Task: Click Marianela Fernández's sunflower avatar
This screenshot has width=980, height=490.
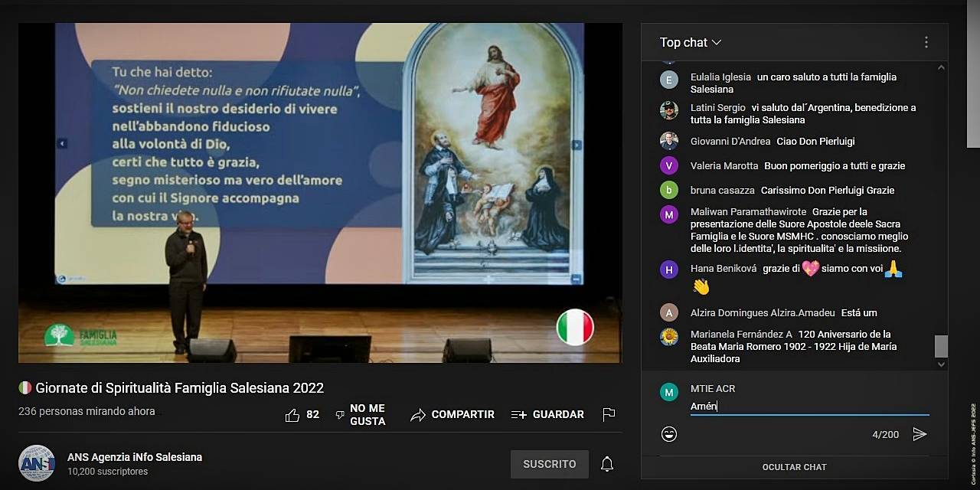Action: [x=669, y=337]
